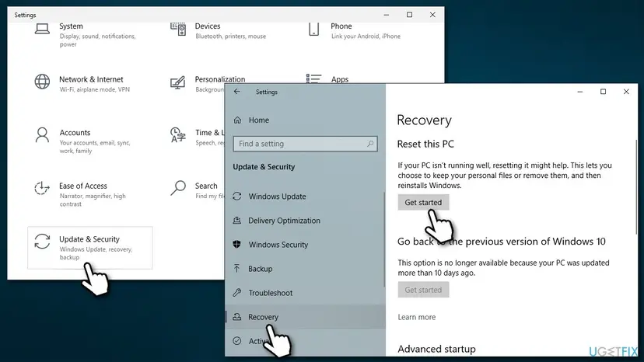Open the Accounts person icon
This screenshot has height=362, width=644.
coord(42,135)
